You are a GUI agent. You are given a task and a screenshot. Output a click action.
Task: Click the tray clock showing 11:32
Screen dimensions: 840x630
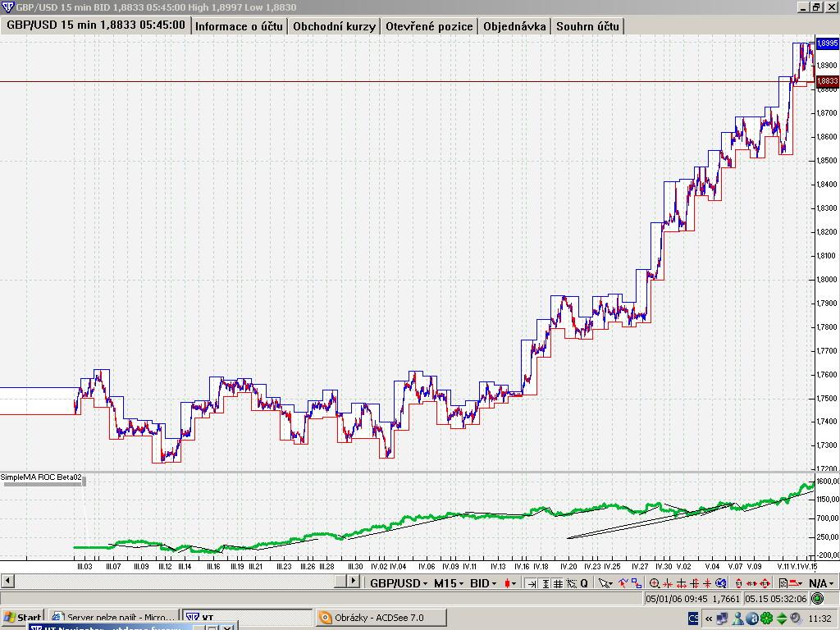(820, 619)
